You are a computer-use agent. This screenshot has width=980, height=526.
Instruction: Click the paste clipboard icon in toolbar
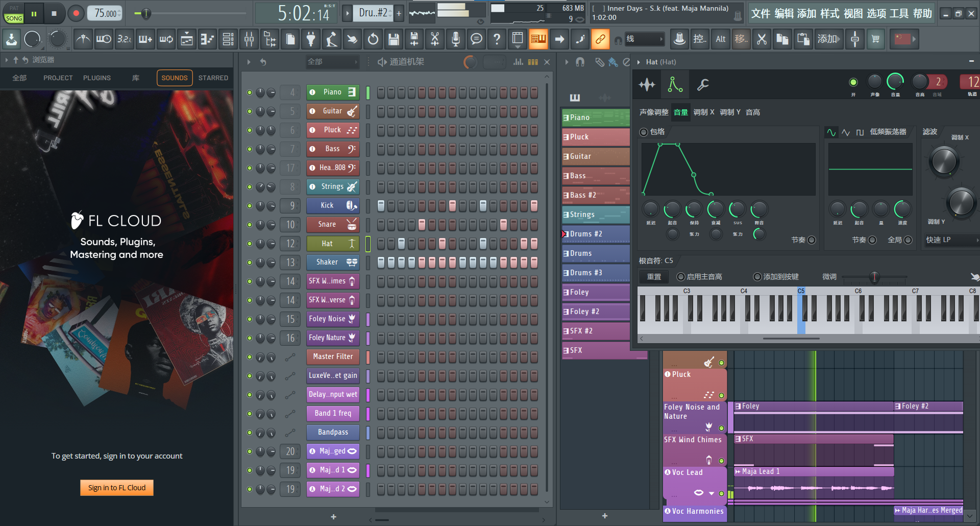pos(803,39)
